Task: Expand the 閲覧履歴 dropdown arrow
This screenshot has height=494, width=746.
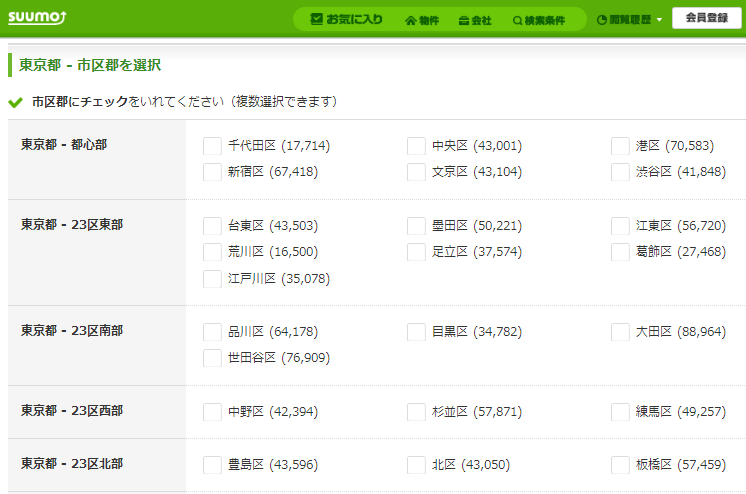Action: tap(659, 20)
